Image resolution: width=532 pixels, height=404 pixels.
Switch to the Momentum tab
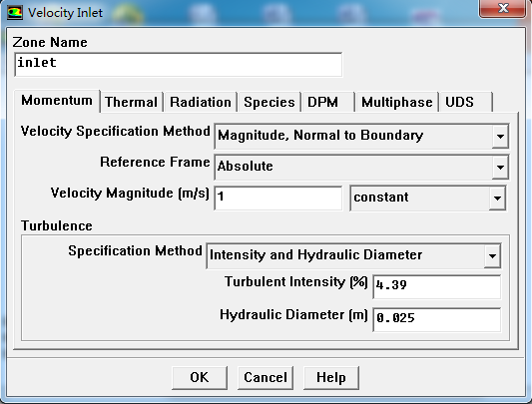pos(57,101)
